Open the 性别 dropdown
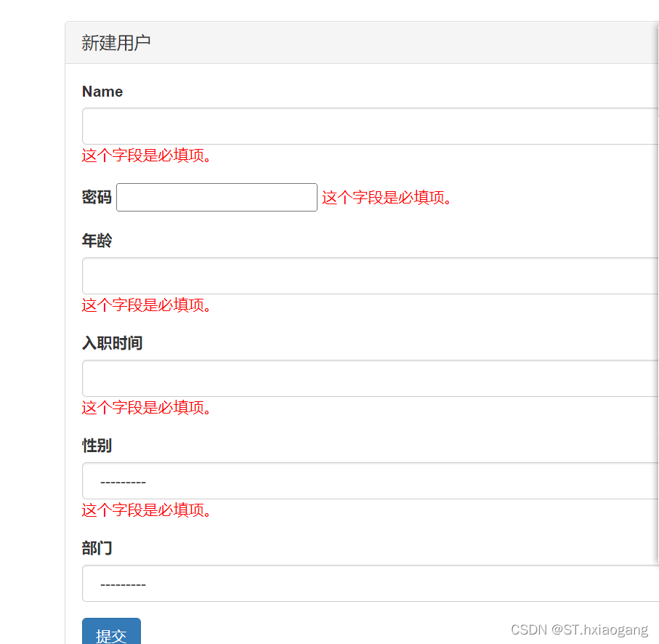Viewport: 659px width, 644px height. [371, 481]
